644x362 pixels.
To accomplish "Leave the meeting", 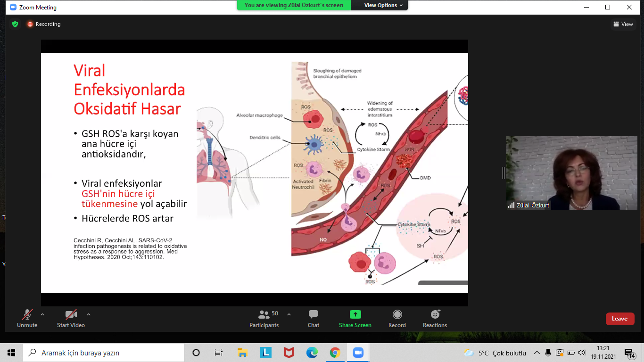I will tap(619, 319).
